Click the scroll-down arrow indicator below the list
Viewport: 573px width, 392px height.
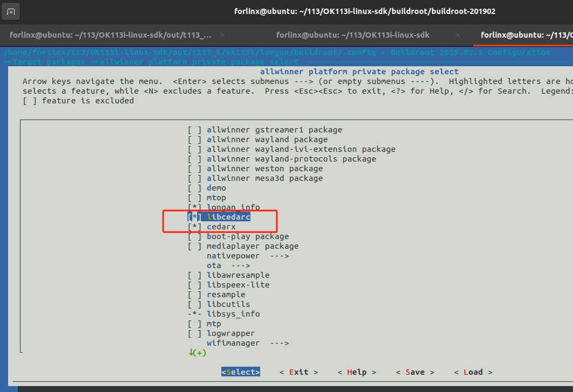[x=197, y=353]
